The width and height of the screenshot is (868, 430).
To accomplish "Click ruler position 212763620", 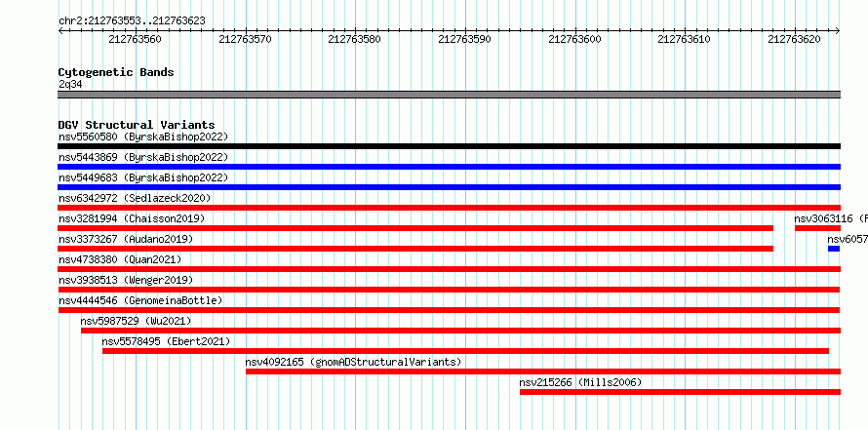I will coord(795,39).
